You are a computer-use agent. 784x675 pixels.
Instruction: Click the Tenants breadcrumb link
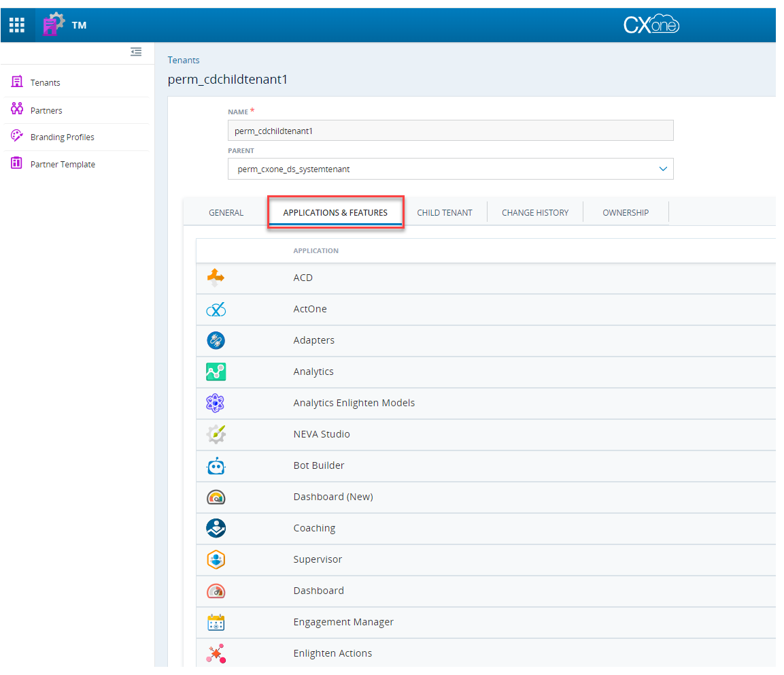(x=184, y=60)
